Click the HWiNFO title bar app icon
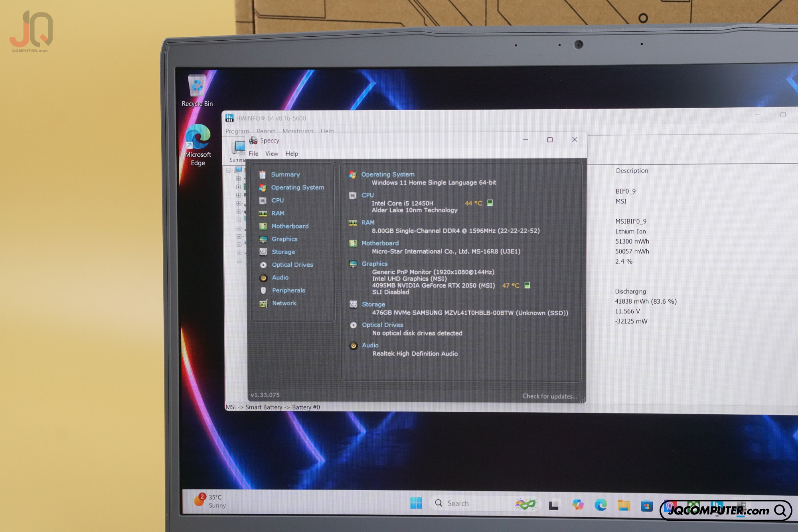The height and width of the screenshot is (532, 798). (229, 118)
